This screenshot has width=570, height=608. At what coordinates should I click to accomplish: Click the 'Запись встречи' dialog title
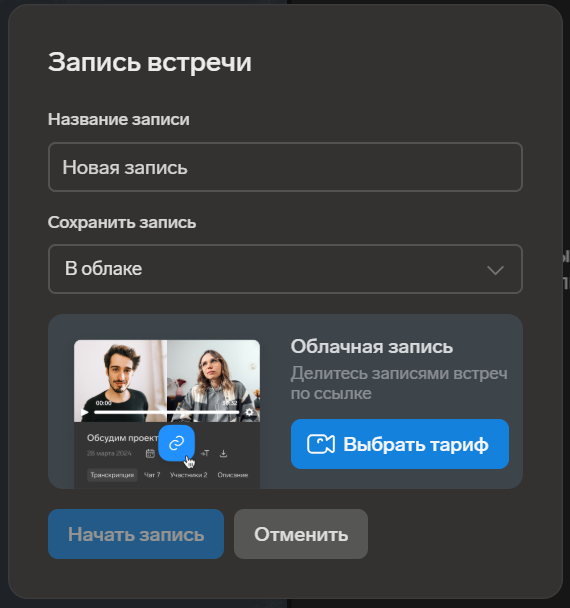[x=150, y=62]
